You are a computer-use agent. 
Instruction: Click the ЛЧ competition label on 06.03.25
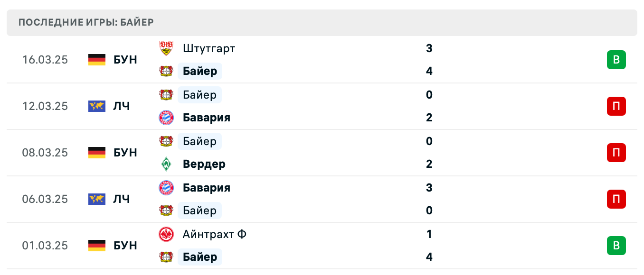pos(122,199)
